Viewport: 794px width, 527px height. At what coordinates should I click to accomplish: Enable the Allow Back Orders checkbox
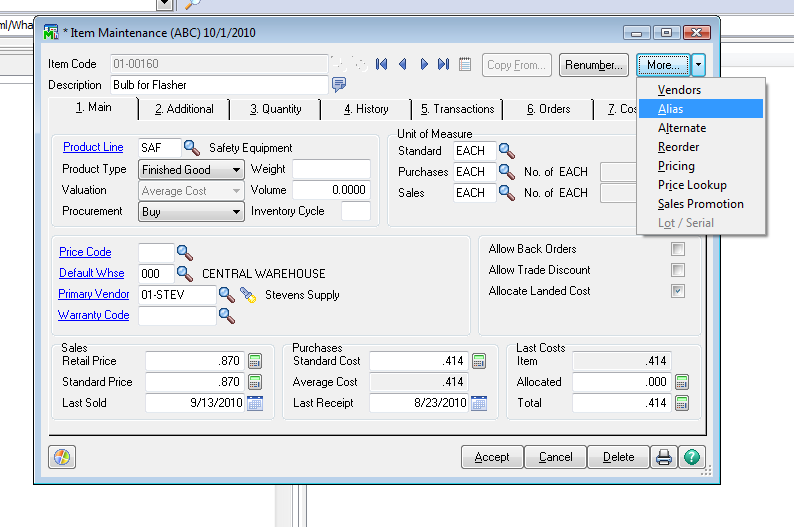click(x=678, y=249)
